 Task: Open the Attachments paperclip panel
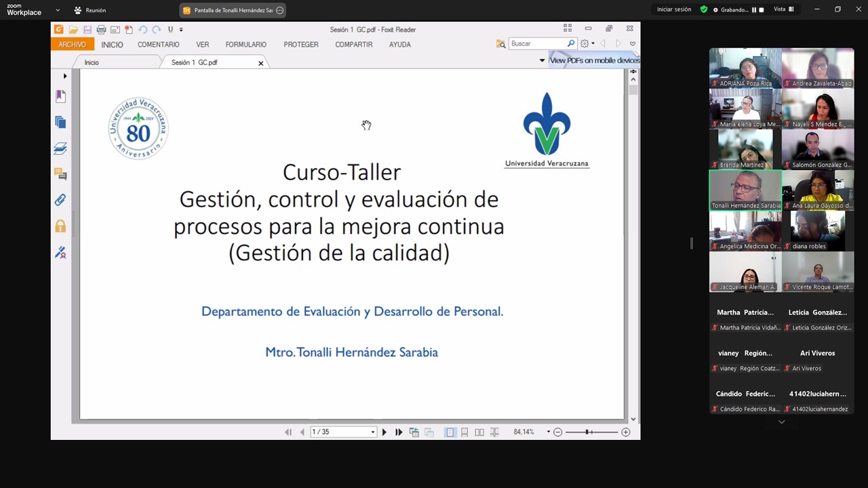pos(60,200)
